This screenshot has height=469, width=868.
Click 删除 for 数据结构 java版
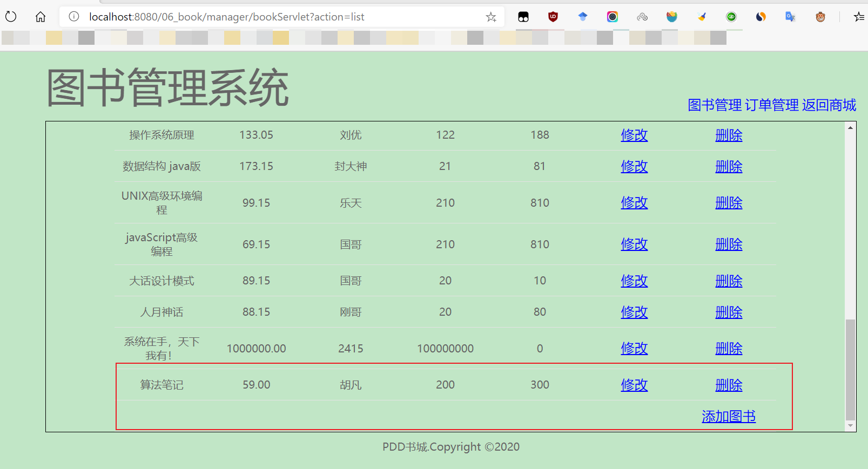tap(729, 166)
